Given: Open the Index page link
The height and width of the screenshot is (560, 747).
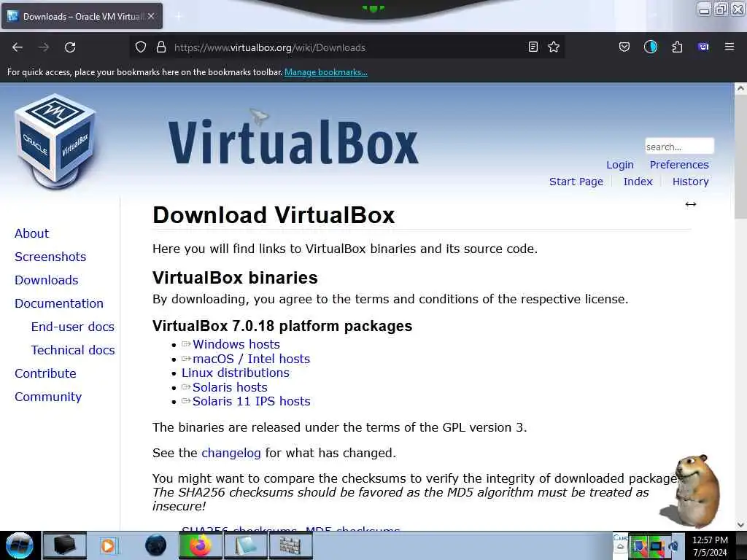Looking at the screenshot, I should coord(638,182).
